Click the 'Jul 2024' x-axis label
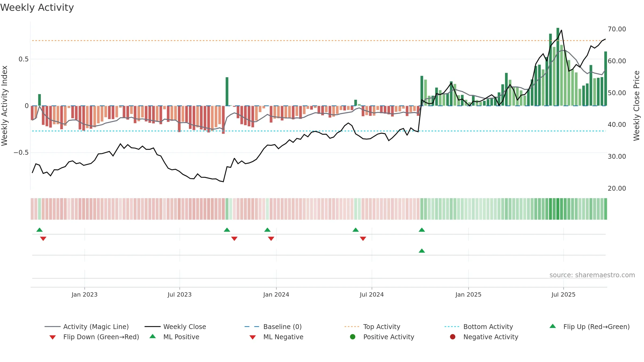Image resolution: width=644 pixels, height=362 pixels. pyautogui.click(x=372, y=294)
